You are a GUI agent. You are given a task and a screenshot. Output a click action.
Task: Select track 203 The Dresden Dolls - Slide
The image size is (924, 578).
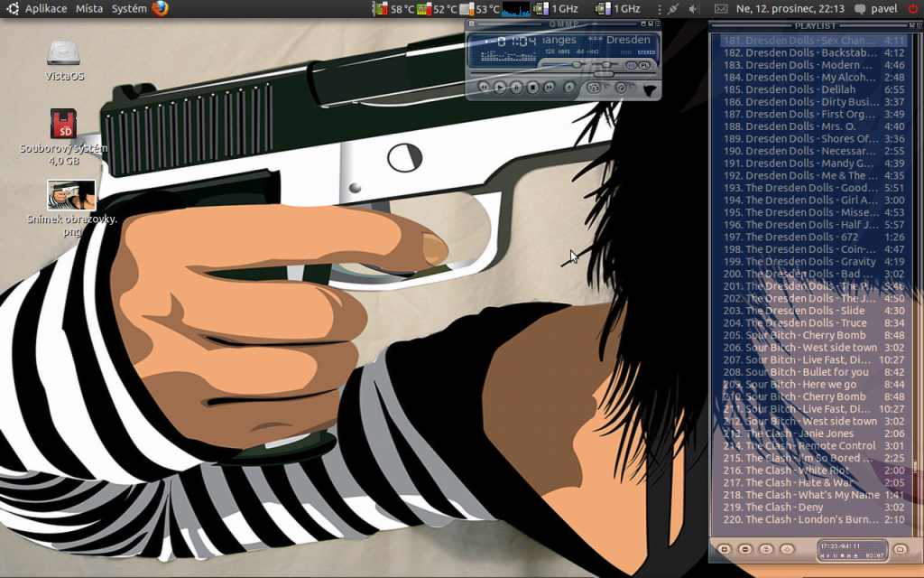(813, 311)
